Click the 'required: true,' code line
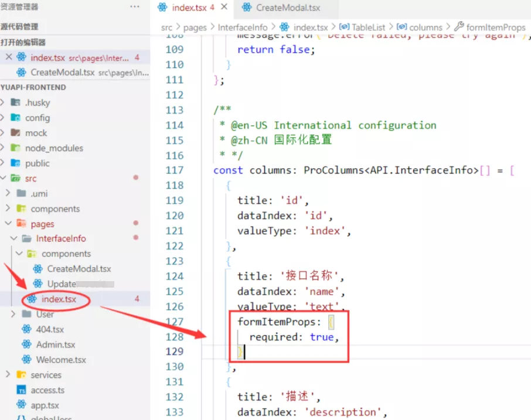Image resolution: width=531 pixels, height=420 pixels. (x=294, y=337)
